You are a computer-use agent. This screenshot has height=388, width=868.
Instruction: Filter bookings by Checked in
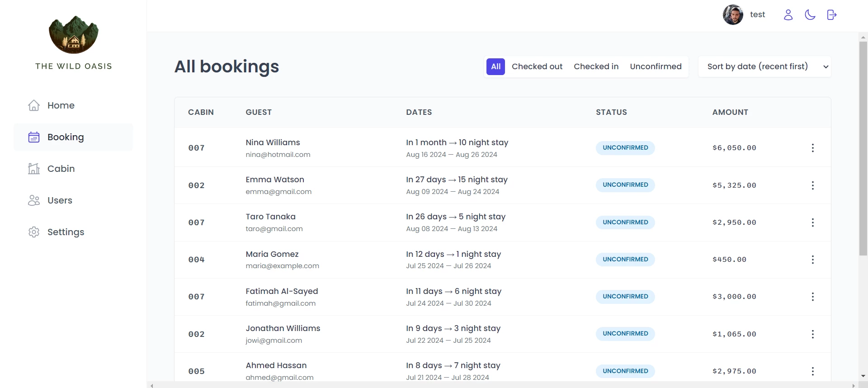pos(596,66)
